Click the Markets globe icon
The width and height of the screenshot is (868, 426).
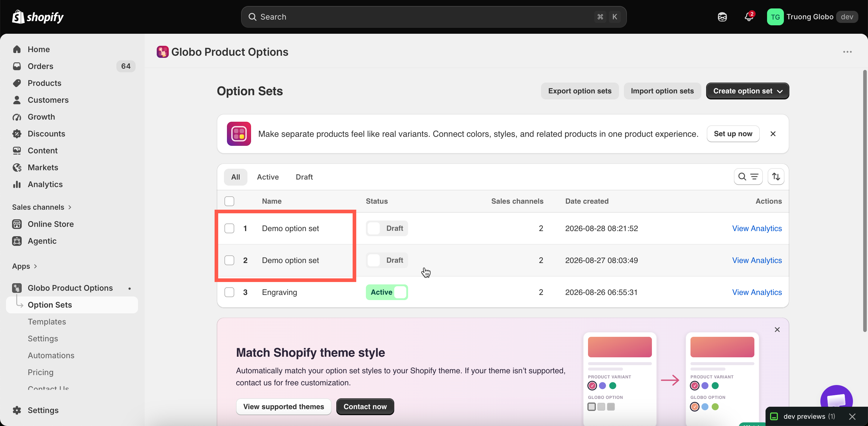click(x=17, y=168)
